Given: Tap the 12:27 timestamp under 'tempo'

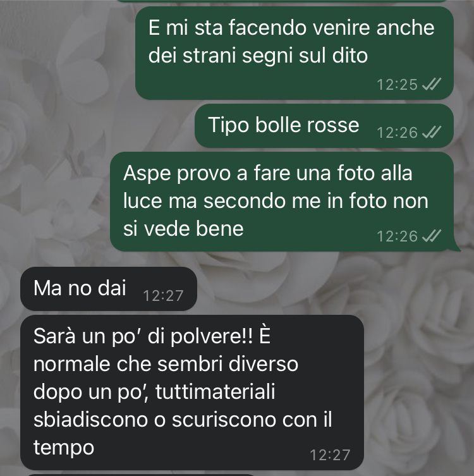Looking at the screenshot, I should (330, 455).
